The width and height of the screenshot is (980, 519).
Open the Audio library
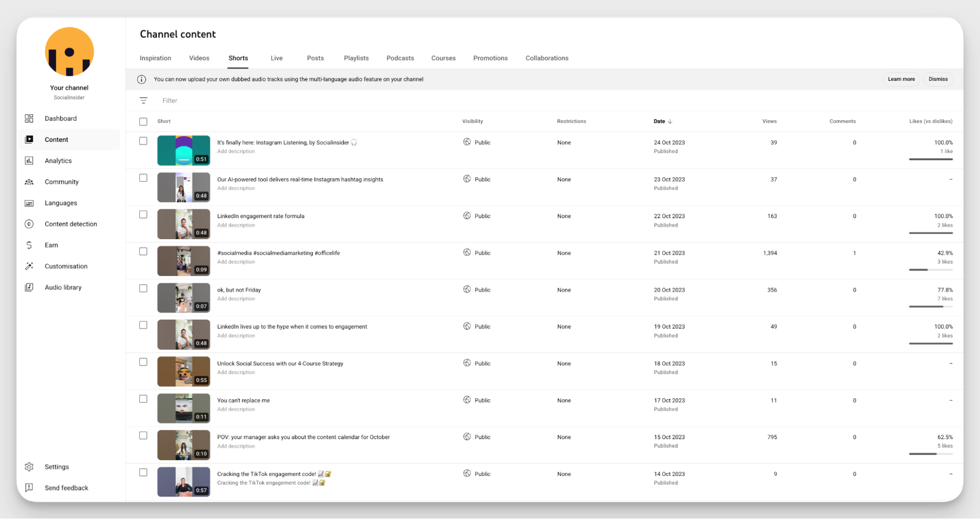point(29,287)
